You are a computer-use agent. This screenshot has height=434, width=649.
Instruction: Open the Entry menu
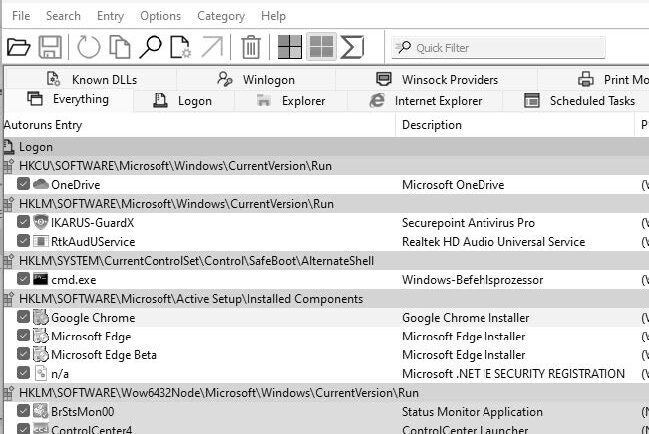111,16
